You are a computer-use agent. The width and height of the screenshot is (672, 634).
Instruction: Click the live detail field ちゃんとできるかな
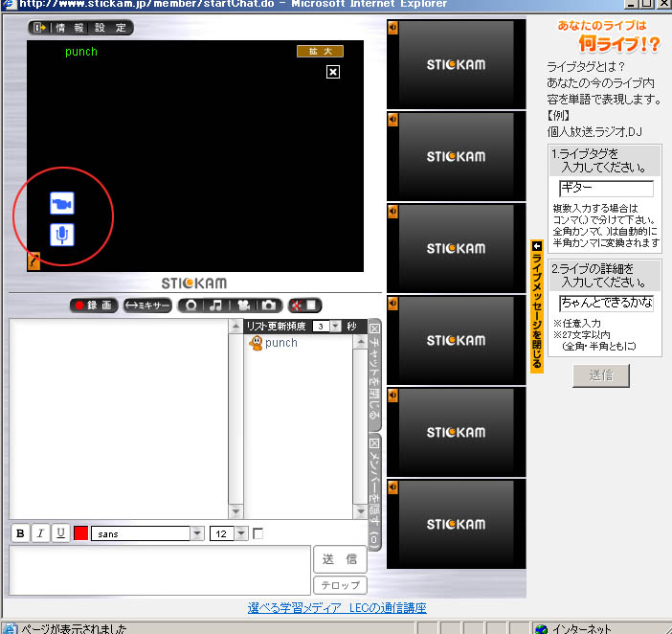tap(606, 303)
